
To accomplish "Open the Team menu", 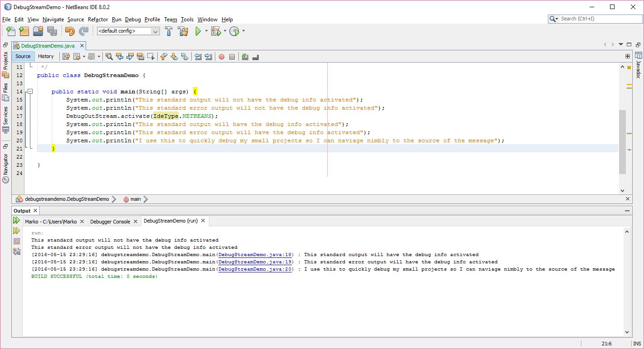I will [170, 19].
